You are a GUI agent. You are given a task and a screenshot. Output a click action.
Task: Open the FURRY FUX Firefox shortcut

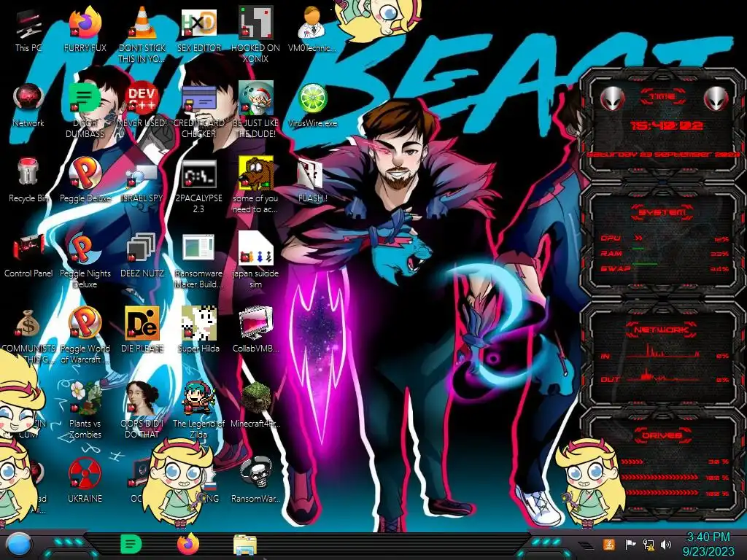click(x=85, y=30)
